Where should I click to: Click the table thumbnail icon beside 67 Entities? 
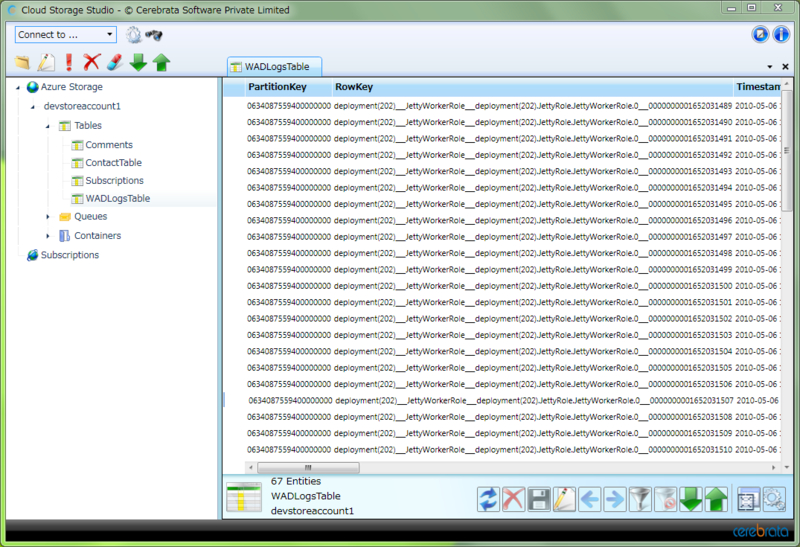click(x=244, y=496)
